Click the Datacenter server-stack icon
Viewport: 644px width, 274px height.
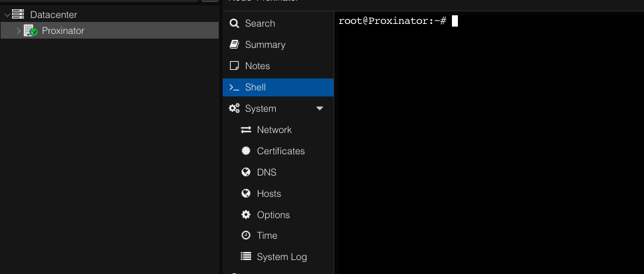pos(18,14)
